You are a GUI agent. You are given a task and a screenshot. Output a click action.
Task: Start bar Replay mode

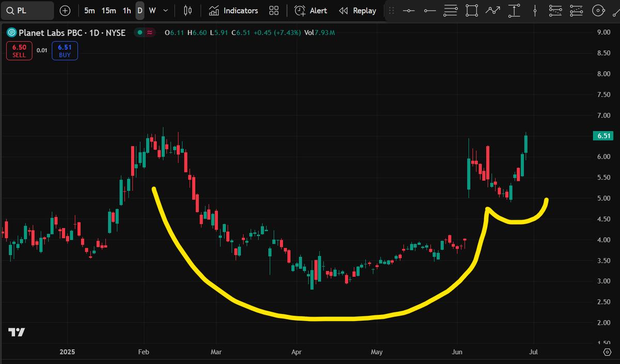pos(358,10)
